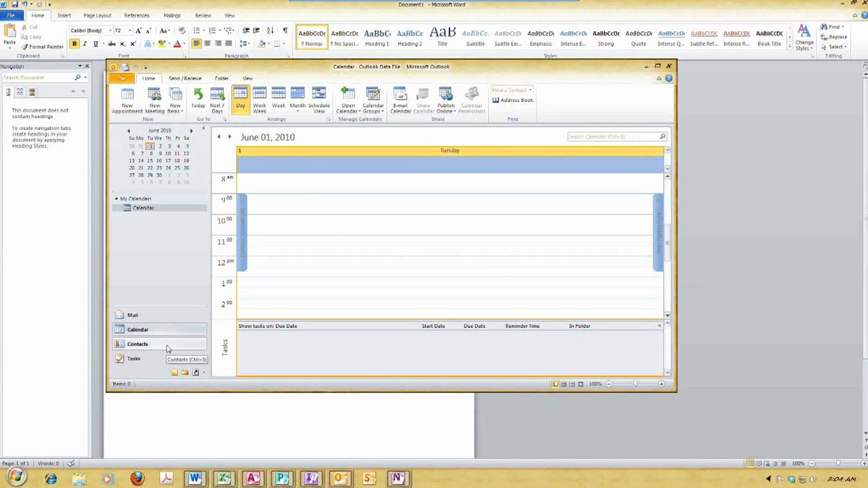Viewport: 868px width, 488px height.
Task: Close Word Navigation pane
Action: [87, 66]
